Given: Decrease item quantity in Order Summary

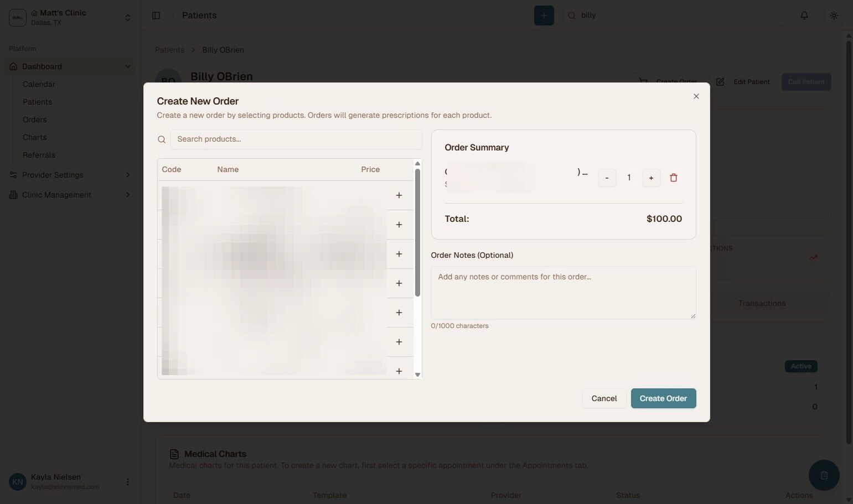Looking at the screenshot, I should (x=607, y=178).
